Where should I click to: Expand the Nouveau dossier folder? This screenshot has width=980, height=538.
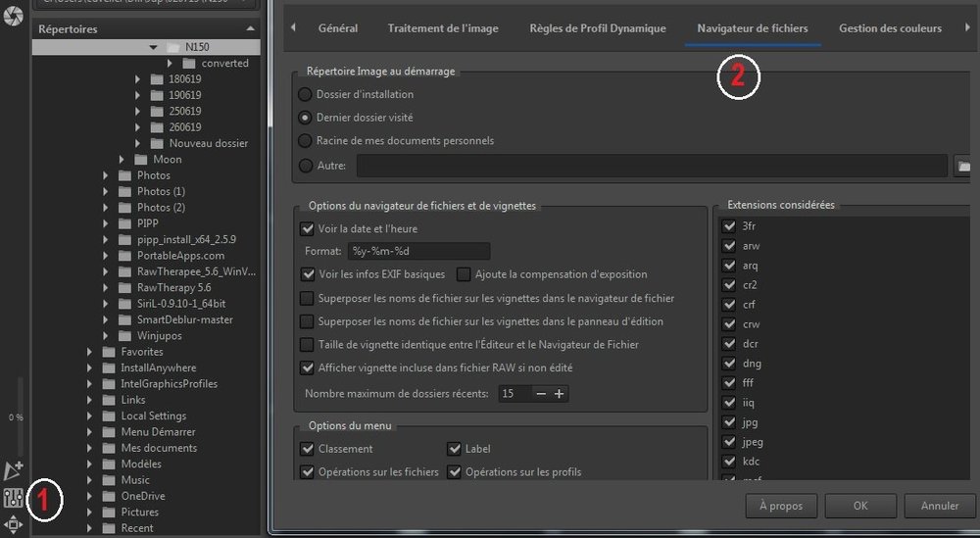tap(137, 143)
